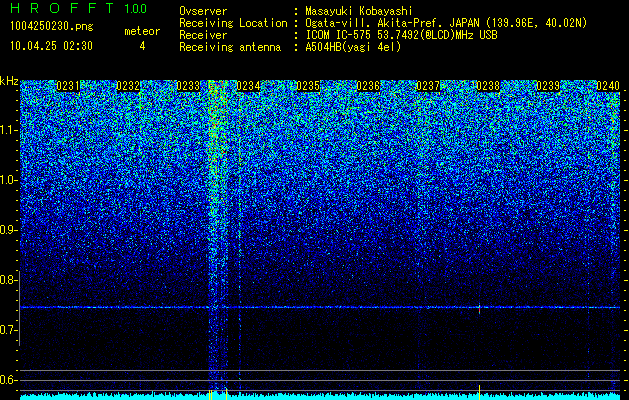The height and width of the screenshot is (400, 629).
Task: Click the 1.0 kHz axis label
Action: coord(9,180)
